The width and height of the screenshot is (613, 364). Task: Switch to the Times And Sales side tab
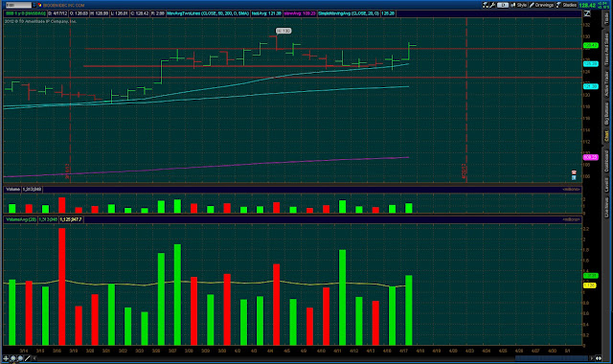[606, 49]
